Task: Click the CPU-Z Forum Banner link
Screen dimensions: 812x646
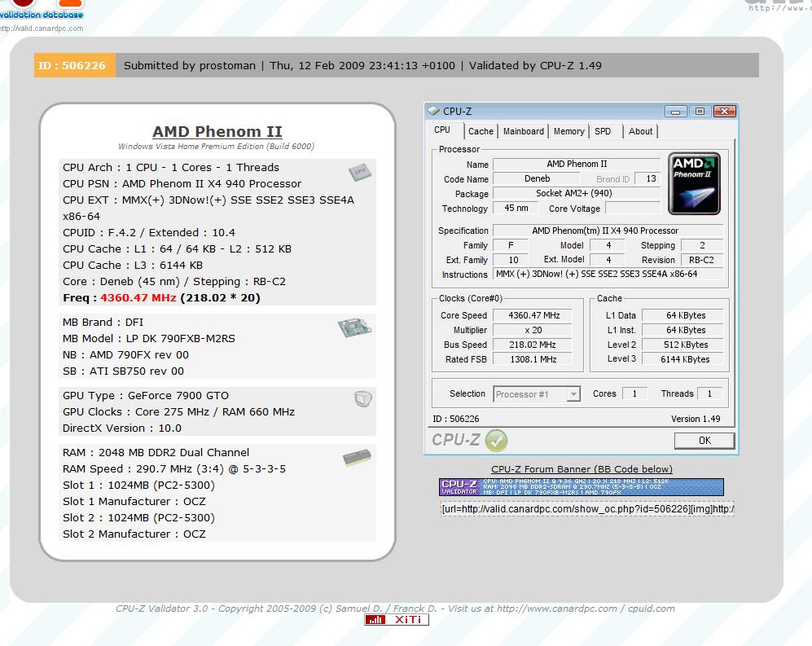Action: click(x=582, y=469)
